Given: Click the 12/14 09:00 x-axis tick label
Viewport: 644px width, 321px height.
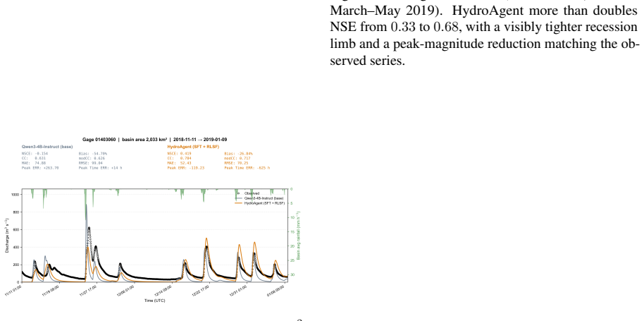Looking at the screenshot, I should click(162, 291).
